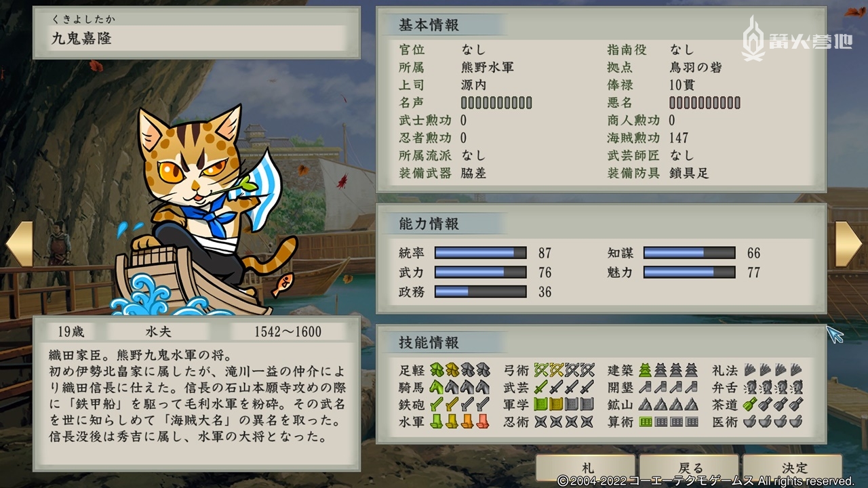Click the cat pirate character portrait
This screenshot has height=488, width=868.
(x=203, y=210)
